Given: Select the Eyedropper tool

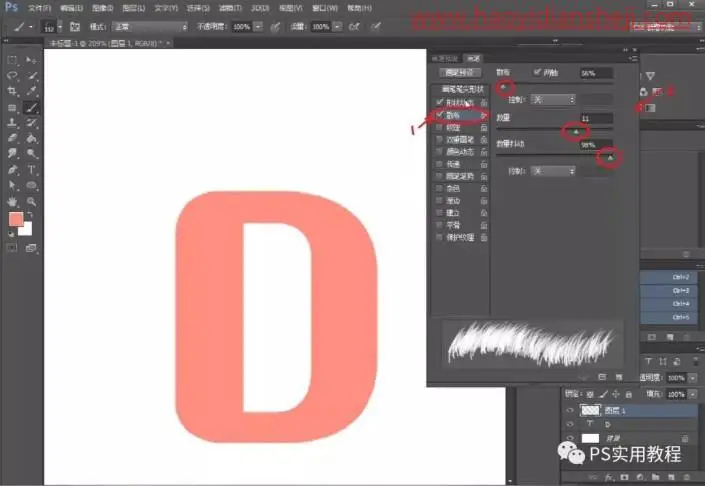Looking at the screenshot, I should click(31, 91).
